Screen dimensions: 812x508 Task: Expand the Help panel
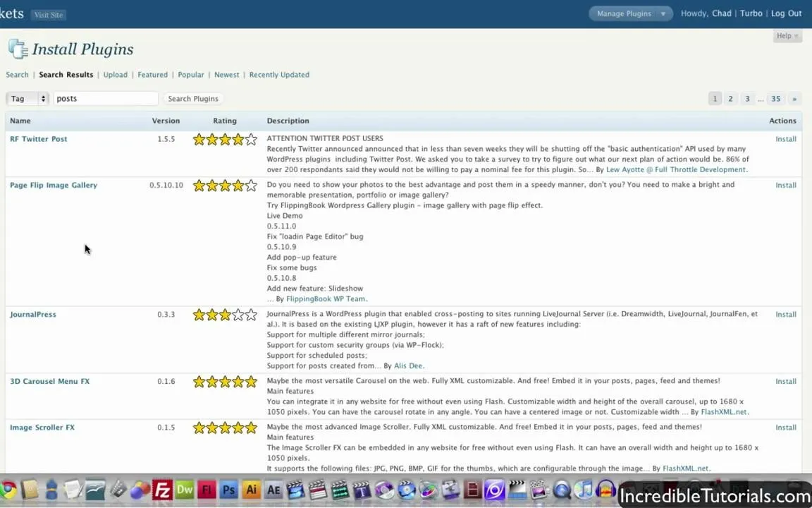tap(787, 36)
